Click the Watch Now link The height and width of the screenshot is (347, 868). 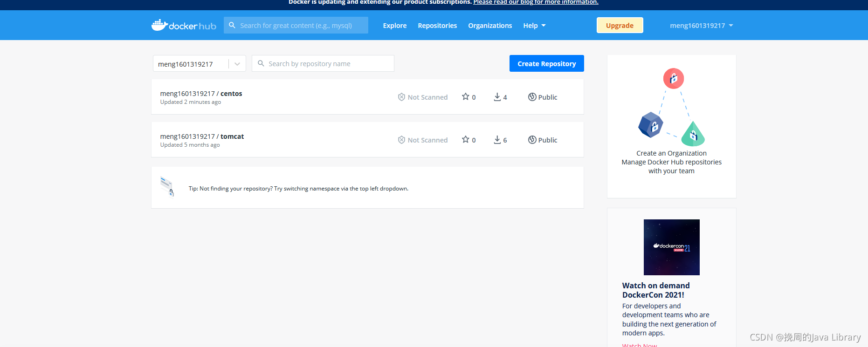[640, 345]
